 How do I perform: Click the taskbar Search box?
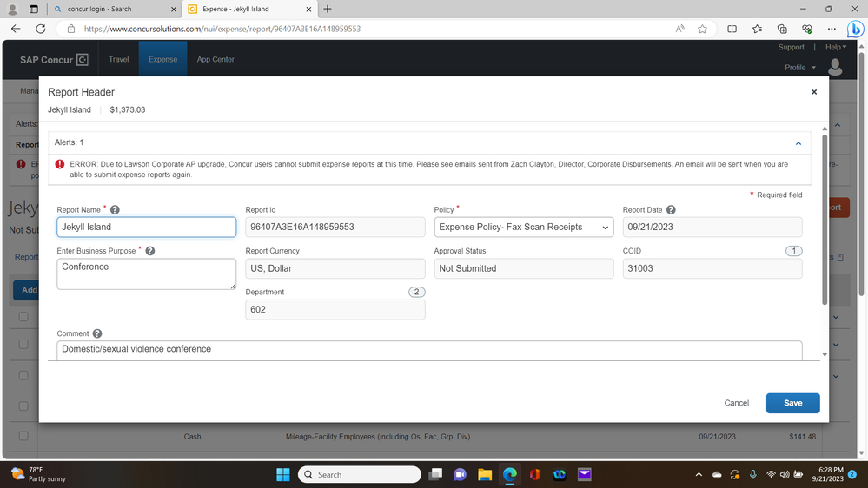pyautogui.click(x=360, y=475)
